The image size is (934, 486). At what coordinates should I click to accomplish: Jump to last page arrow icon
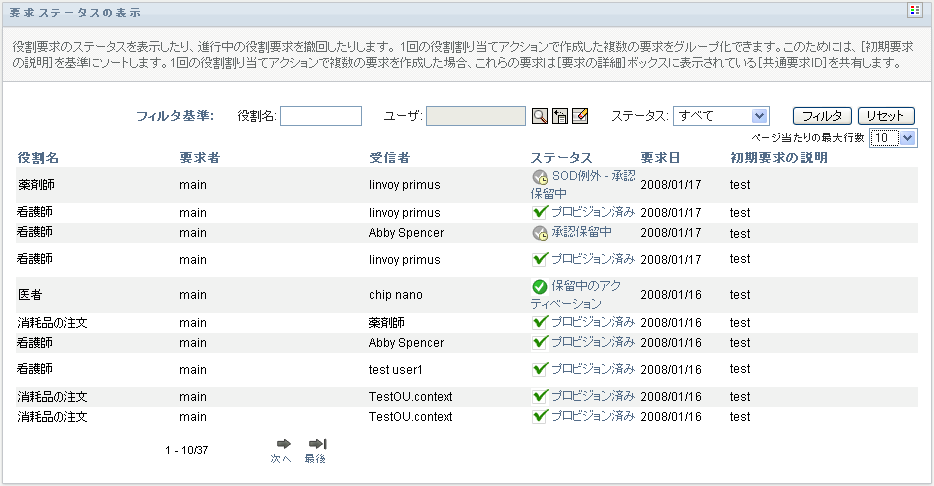point(317,444)
